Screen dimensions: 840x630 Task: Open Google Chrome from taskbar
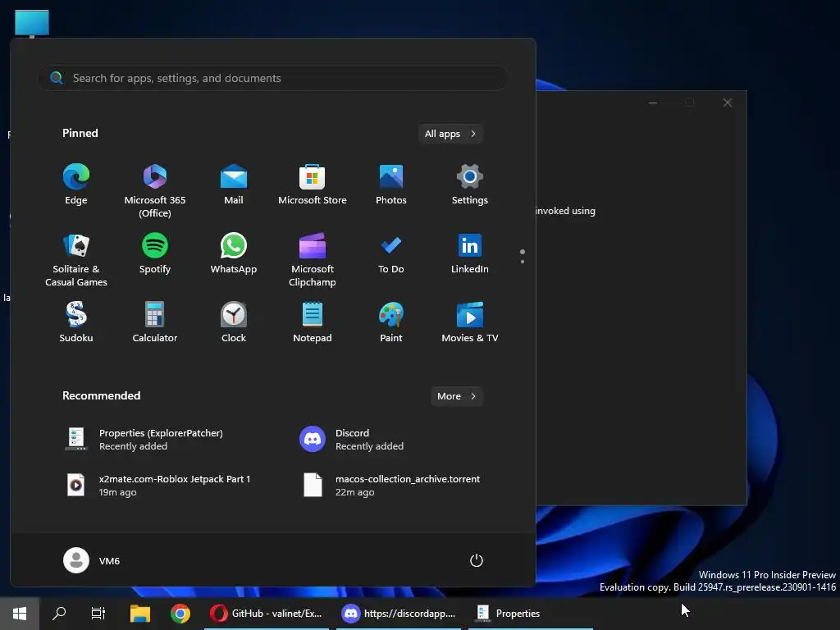(180, 614)
